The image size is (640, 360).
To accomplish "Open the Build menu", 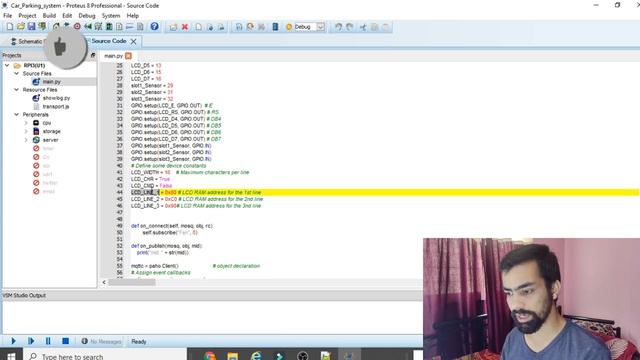I will [49, 16].
